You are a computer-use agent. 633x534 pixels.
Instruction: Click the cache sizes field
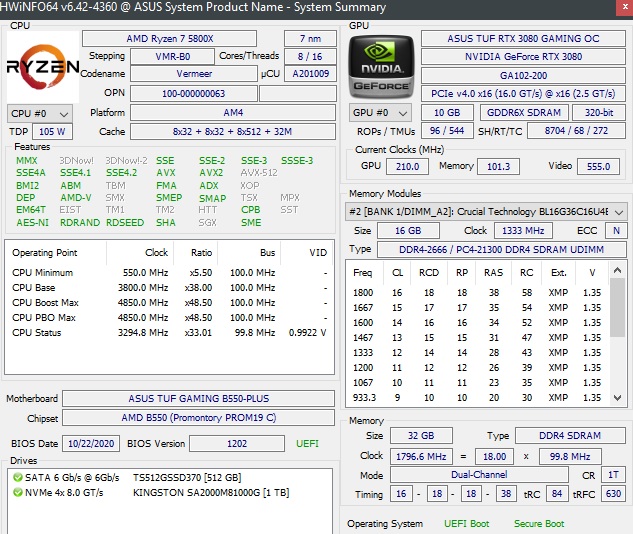tap(233, 132)
